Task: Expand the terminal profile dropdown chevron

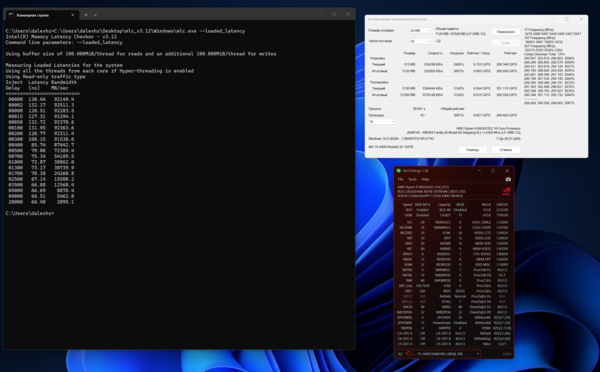Action: [95, 15]
